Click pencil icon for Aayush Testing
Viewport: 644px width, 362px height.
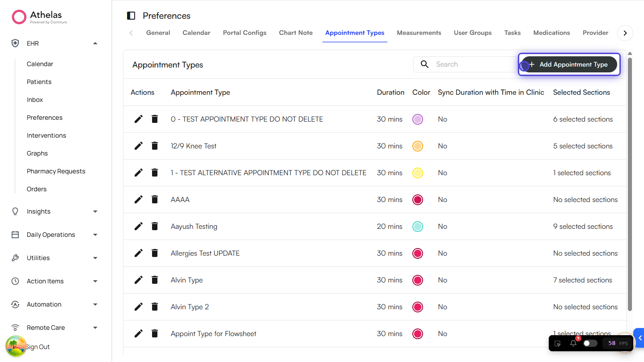point(139,226)
